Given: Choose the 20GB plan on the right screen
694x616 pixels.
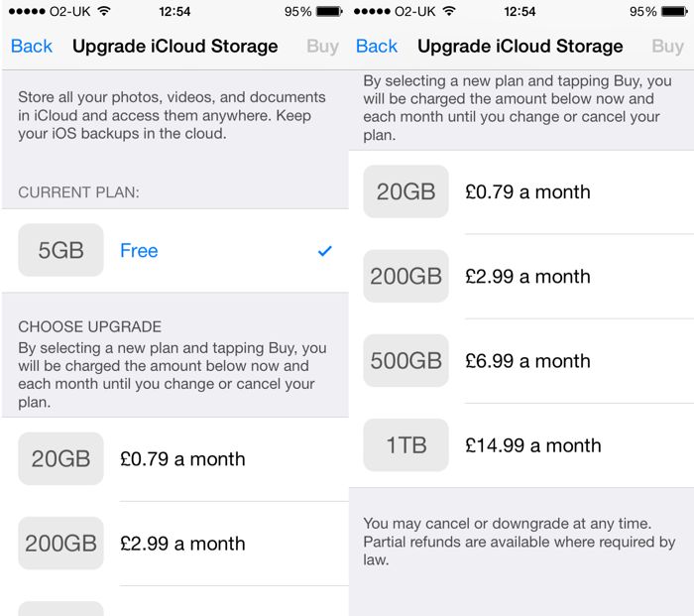Looking at the screenshot, I should click(x=526, y=192).
